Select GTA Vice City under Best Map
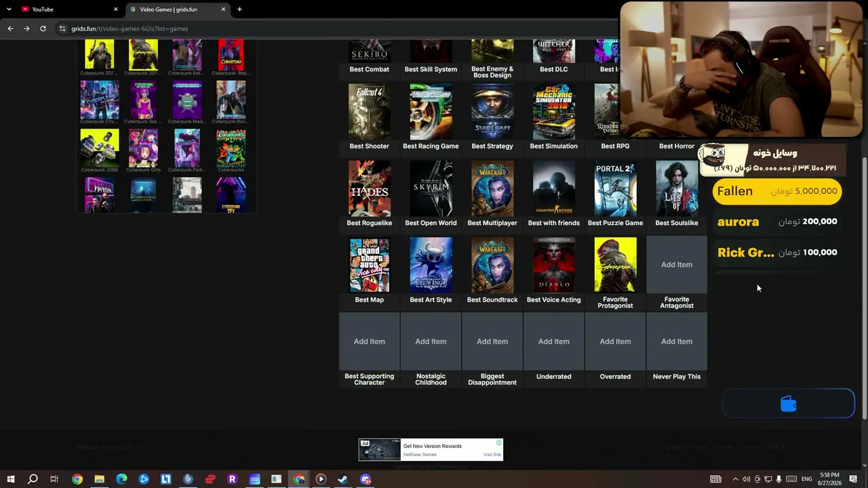This screenshot has width=868, height=488. [x=370, y=265]
